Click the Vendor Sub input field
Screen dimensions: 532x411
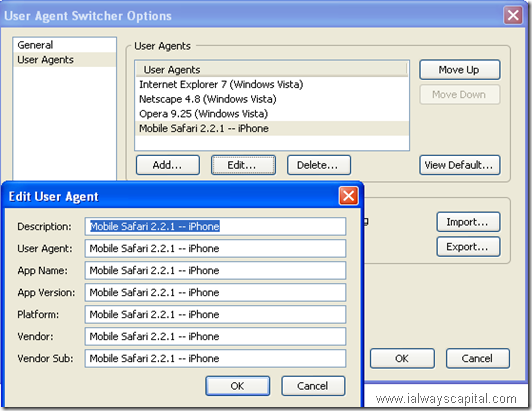215,358
